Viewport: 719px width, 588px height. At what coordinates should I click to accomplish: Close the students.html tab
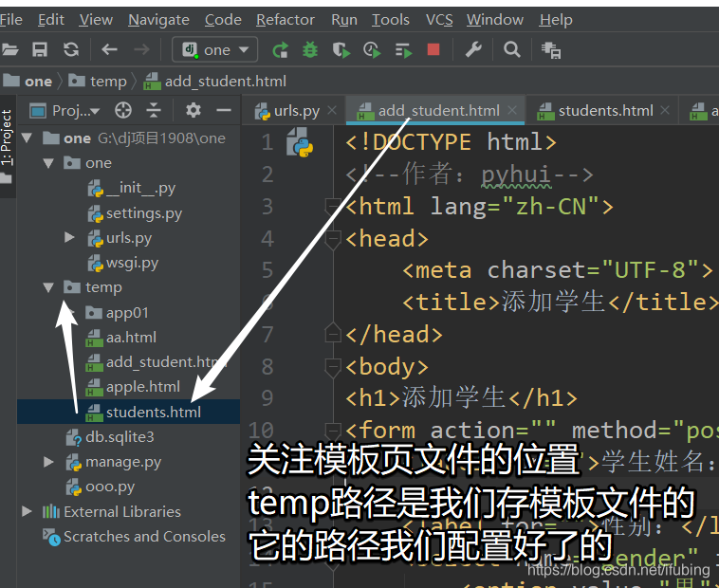point(665,110)
